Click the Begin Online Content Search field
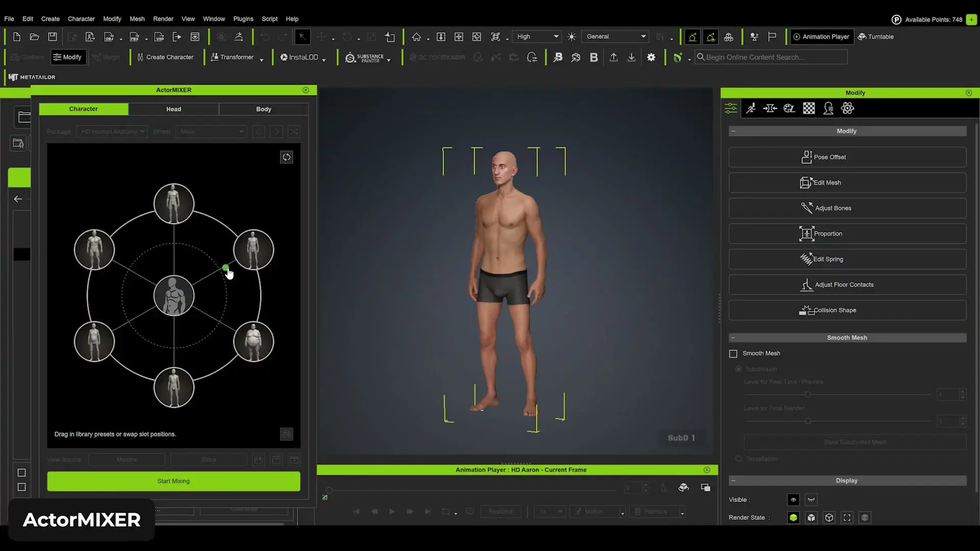The height and width of the screenshot is (551, 980). click(771, 57)
